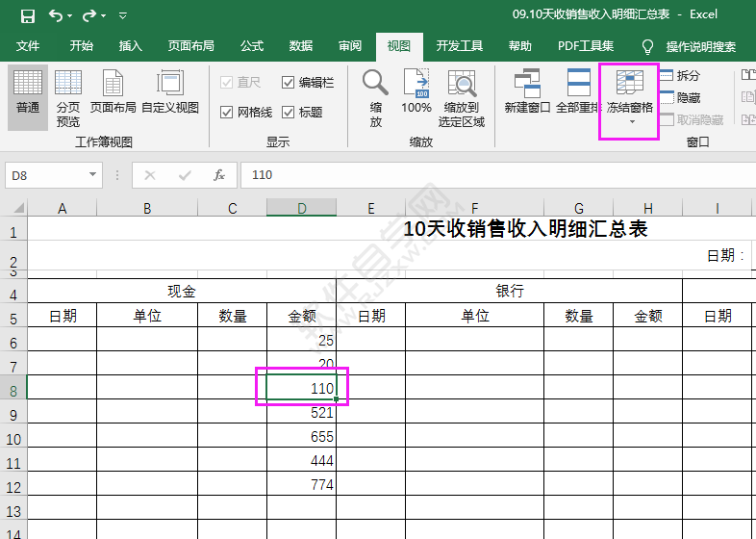This screenshot has width=756, height=539.
Task: Click the Select All corner triangle
Action: pyautogui.click(x=18, y=208)
